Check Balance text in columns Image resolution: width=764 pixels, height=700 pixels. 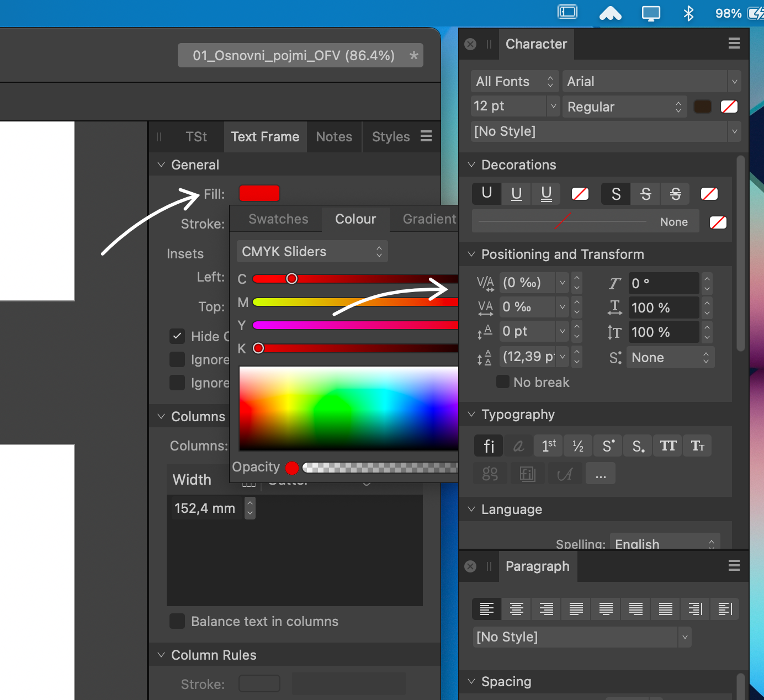pos(177,621)
